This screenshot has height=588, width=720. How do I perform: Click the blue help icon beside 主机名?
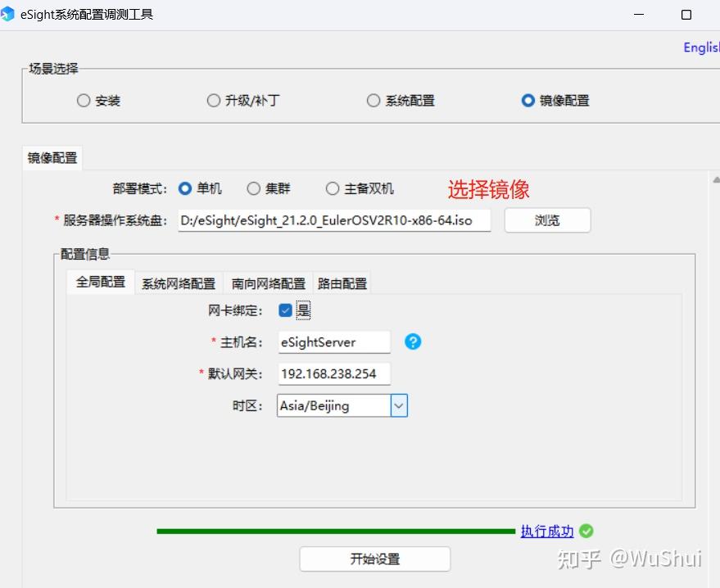point(412,341)
